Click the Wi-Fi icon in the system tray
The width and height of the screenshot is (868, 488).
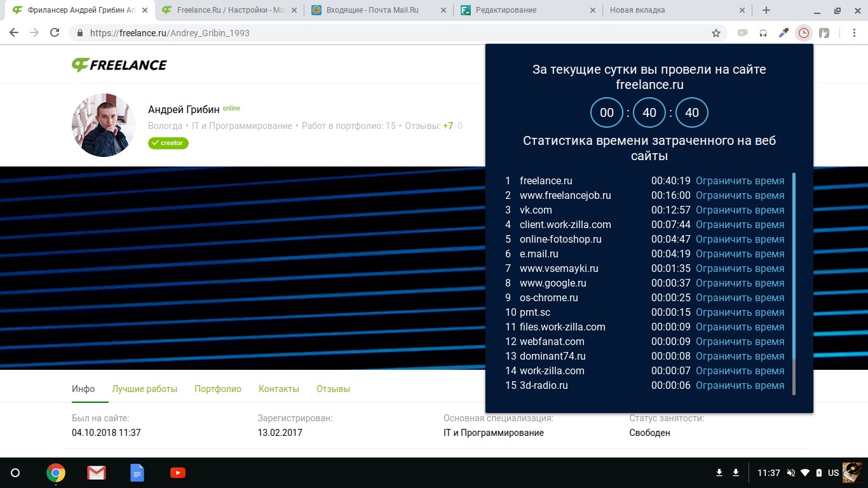(x=805, y=473)
